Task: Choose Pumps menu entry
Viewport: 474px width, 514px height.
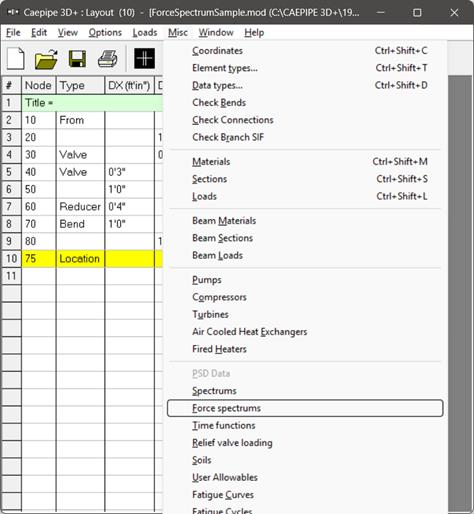Action: click(x=305, y=280)
